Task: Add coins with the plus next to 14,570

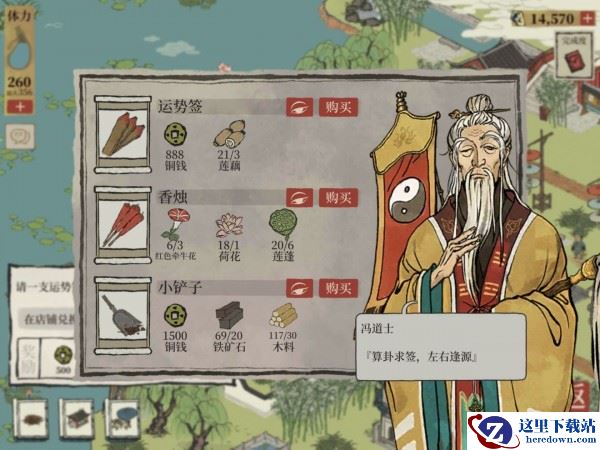Action: point(587,18)
